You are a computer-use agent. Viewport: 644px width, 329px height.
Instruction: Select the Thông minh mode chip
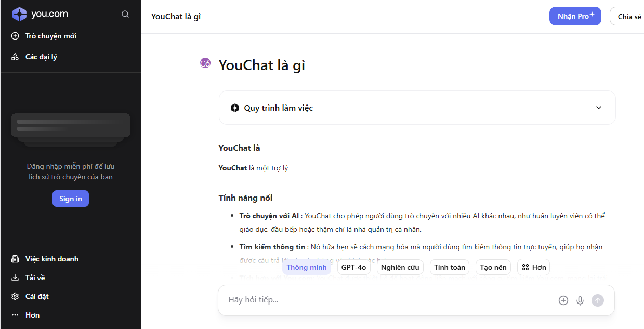coord(307,267)
